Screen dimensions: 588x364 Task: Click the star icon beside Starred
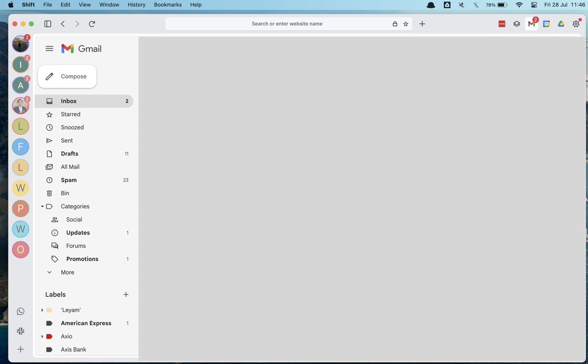49,114
